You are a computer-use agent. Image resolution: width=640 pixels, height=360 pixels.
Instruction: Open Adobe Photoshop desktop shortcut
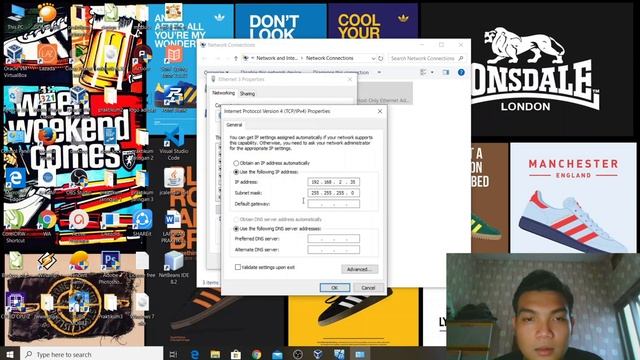[x=110, y=268]
